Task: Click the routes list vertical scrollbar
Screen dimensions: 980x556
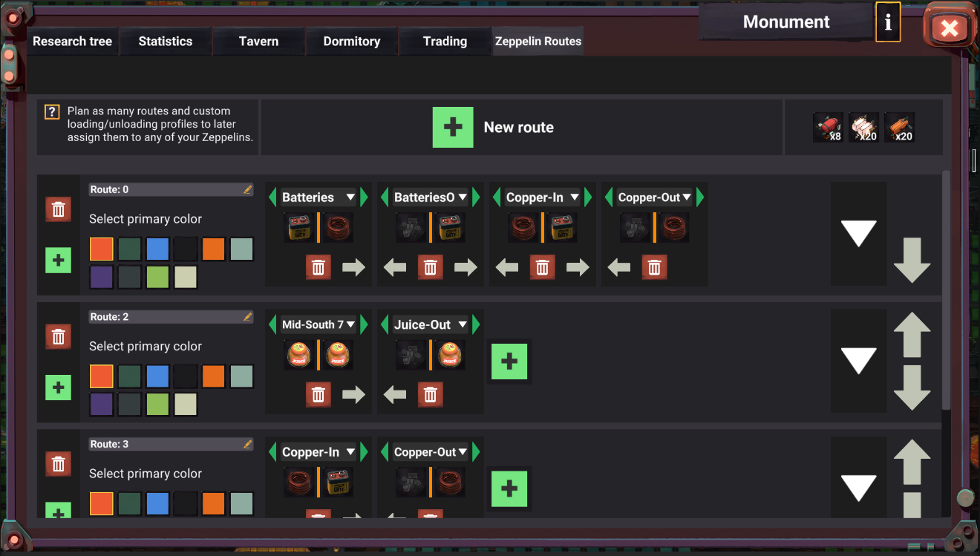Action: [x=946, y=290]
